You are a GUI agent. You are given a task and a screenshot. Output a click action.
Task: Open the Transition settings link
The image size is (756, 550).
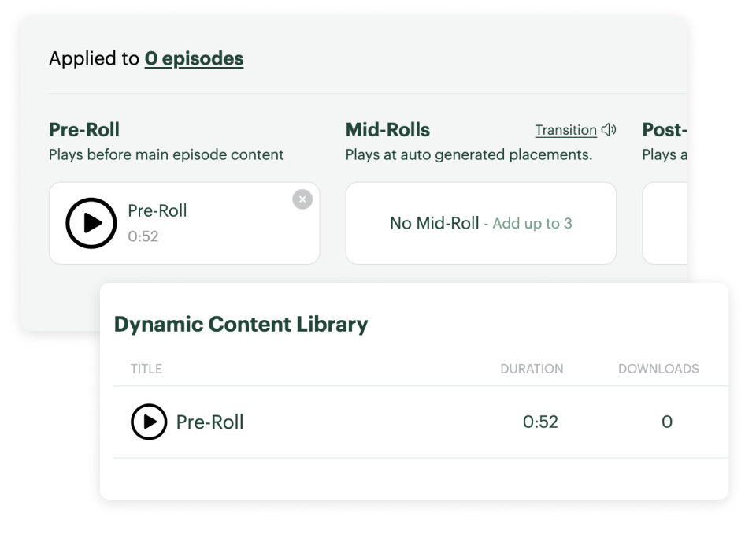point(564,128)
